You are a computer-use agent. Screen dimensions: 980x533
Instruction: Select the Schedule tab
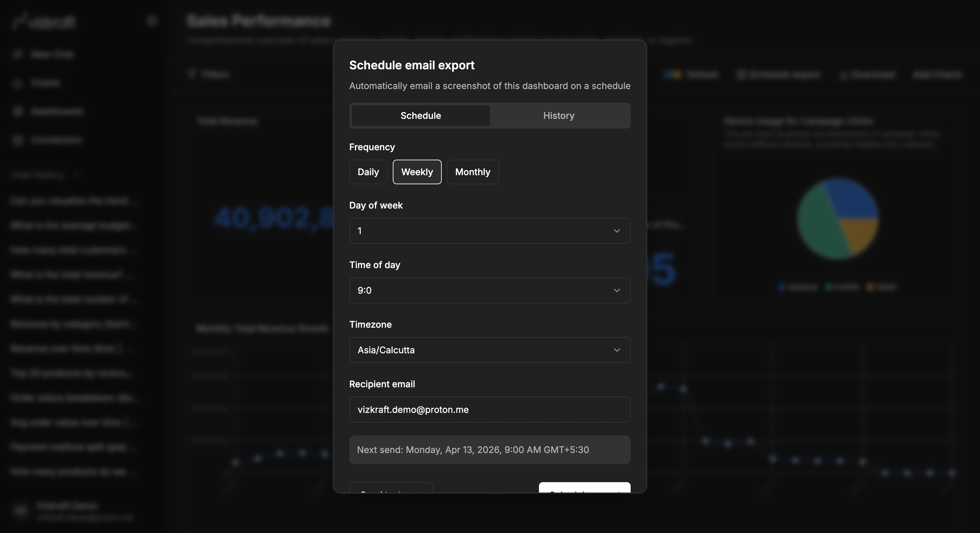[420, 116]
